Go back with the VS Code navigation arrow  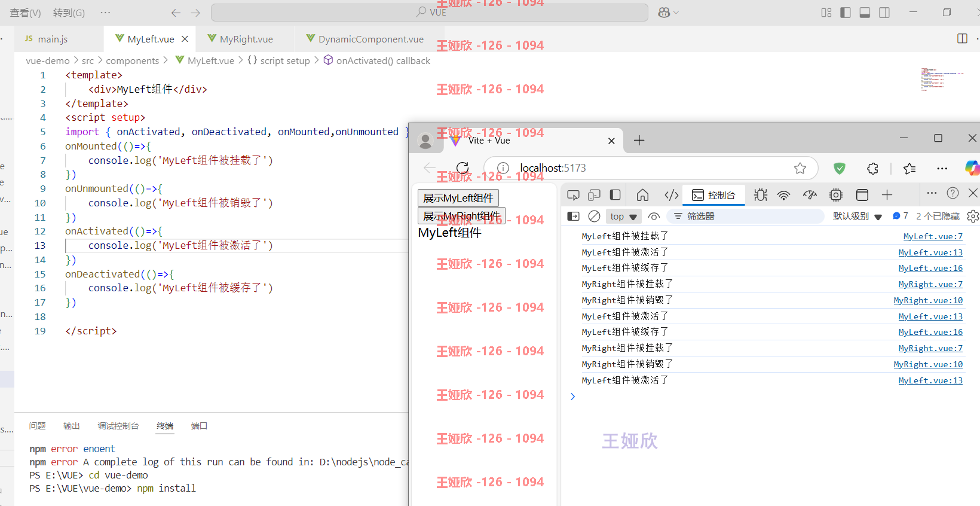[176, 13]
